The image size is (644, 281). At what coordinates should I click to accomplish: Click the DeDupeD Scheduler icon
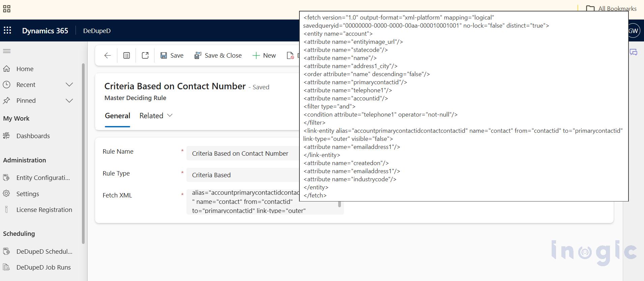click(6, 251)
